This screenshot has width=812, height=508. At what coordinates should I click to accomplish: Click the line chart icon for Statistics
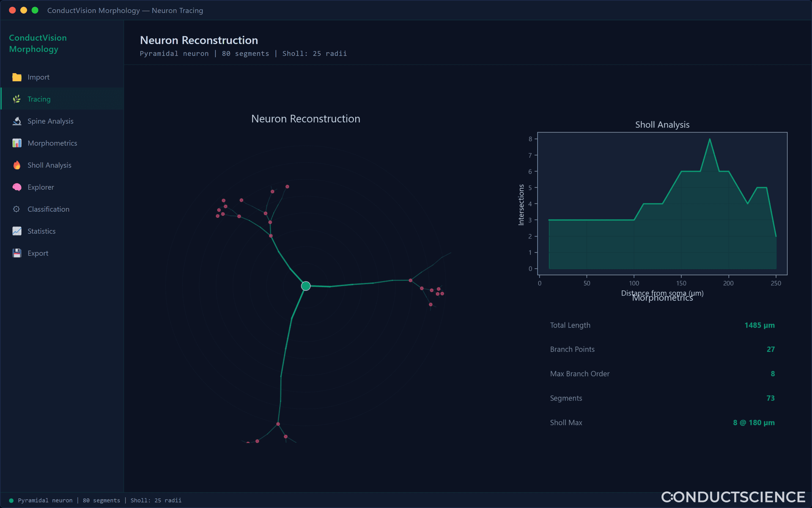point(17,231)
